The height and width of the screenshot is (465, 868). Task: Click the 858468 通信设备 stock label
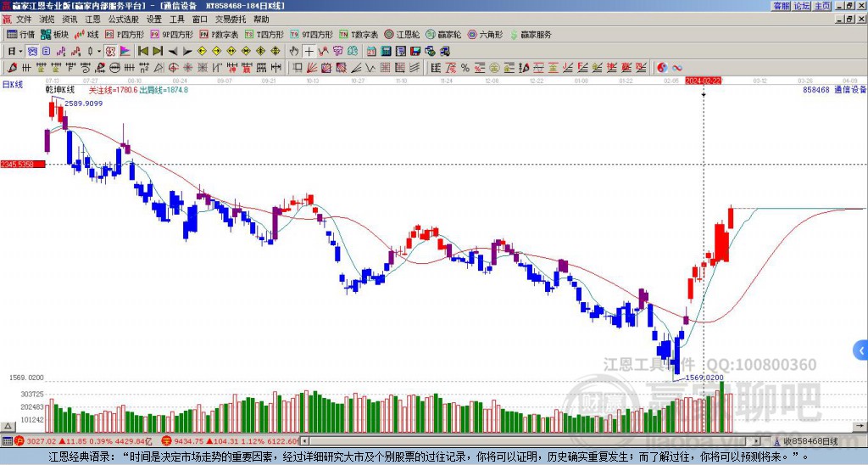coord(834,89)
